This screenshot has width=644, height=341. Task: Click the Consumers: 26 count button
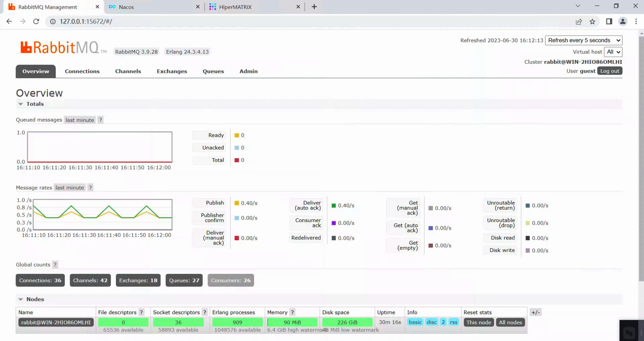231,280
